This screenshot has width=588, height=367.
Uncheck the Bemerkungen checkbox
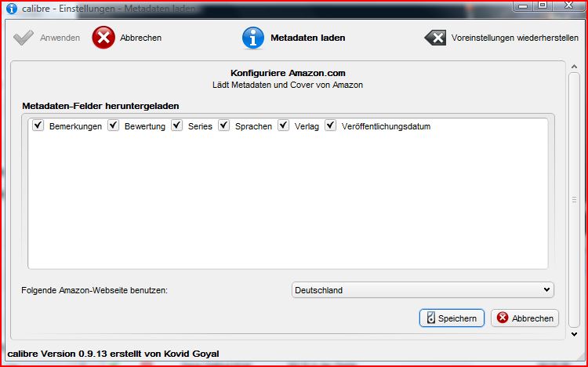point(38,125)
